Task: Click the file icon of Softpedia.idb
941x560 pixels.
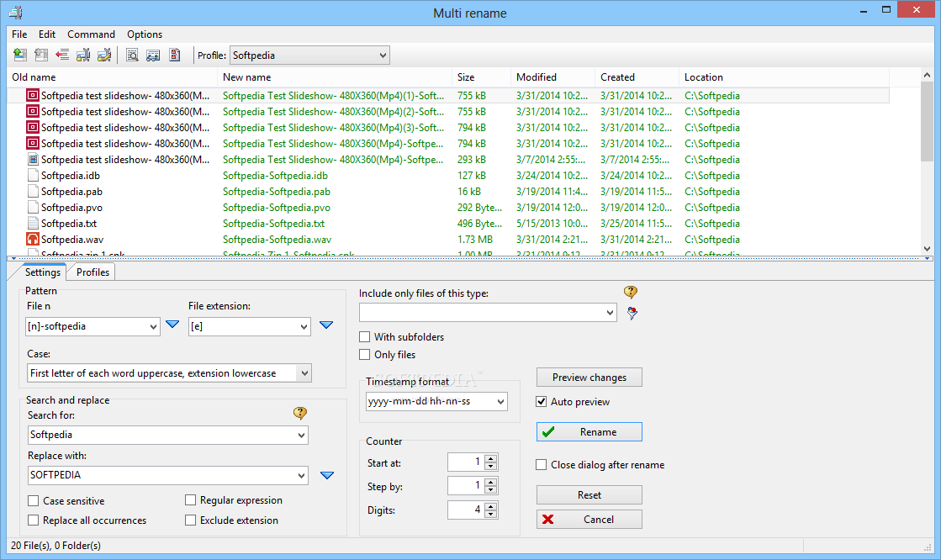Action: click(33, 175)
